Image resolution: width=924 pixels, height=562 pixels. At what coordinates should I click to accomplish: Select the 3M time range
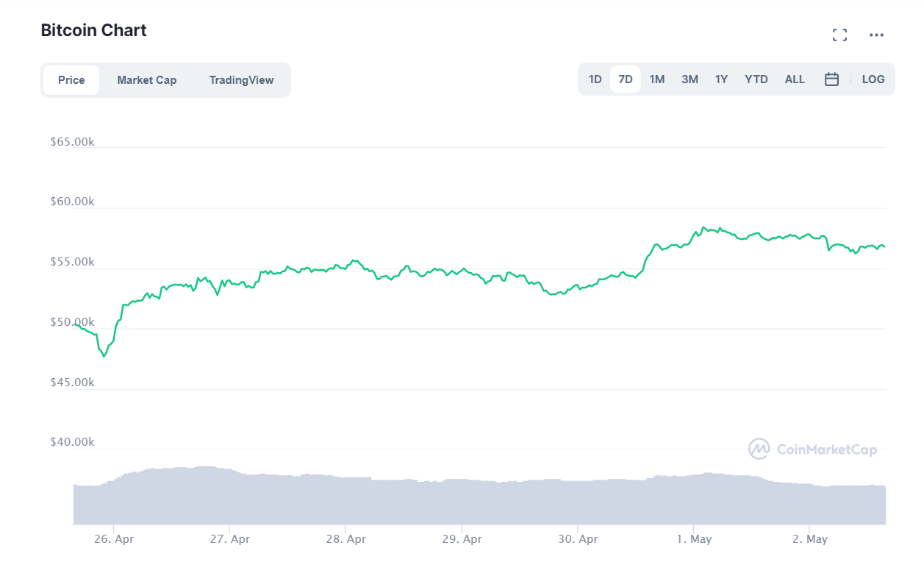pyautogui.click(x=690, y=79)
